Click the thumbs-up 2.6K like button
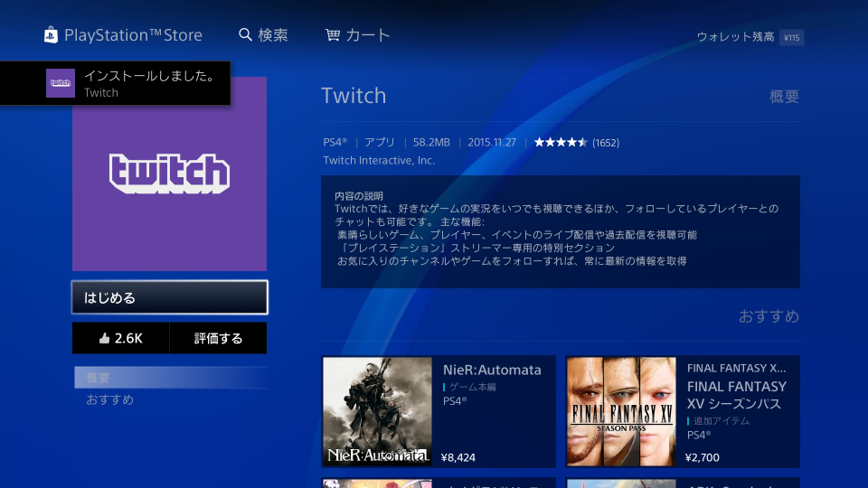Viewport: 868px width, 488px height. click(x=120, y=338)
